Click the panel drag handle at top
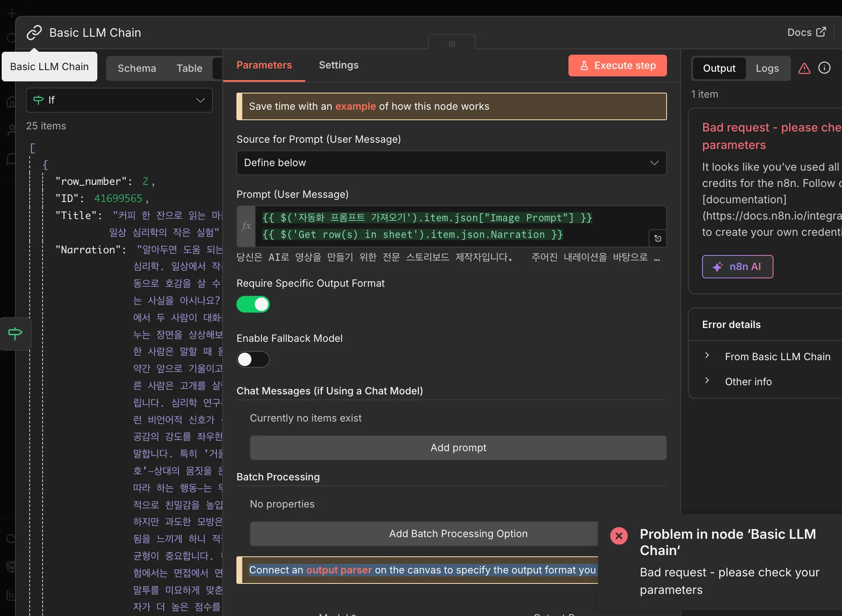 coord(451,44)
